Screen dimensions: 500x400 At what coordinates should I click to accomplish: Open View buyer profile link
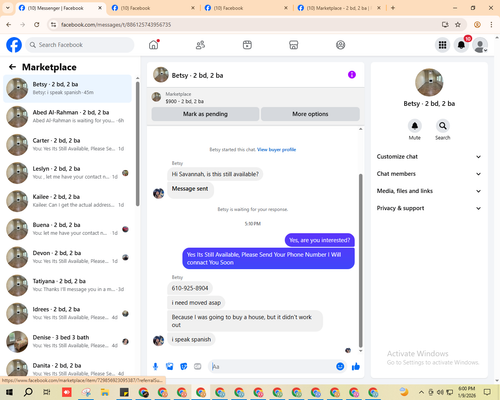tap(276, 150)
